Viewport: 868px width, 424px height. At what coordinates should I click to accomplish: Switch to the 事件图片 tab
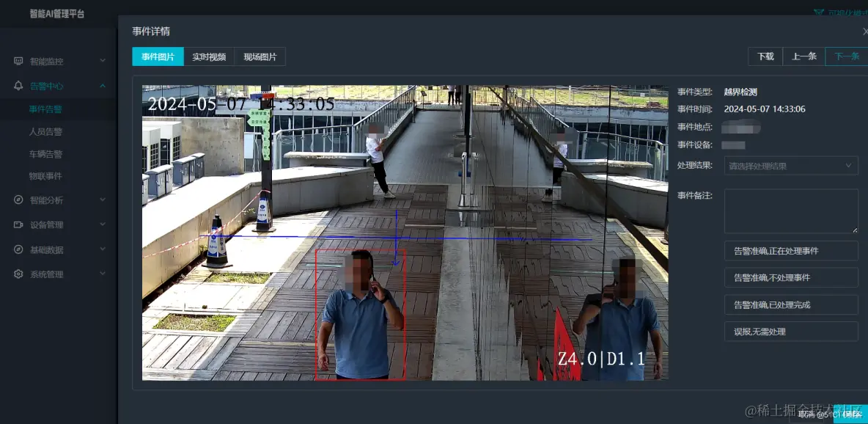point(158,56)
